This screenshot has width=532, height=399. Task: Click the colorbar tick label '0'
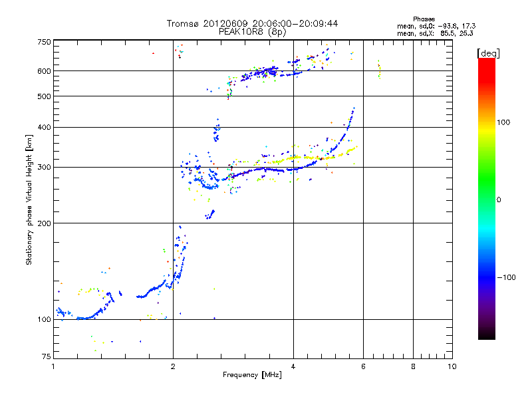(499, 200)
